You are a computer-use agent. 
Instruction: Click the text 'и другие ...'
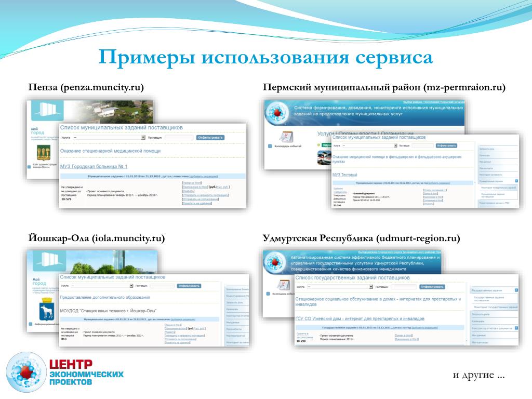tap(478, 375)
